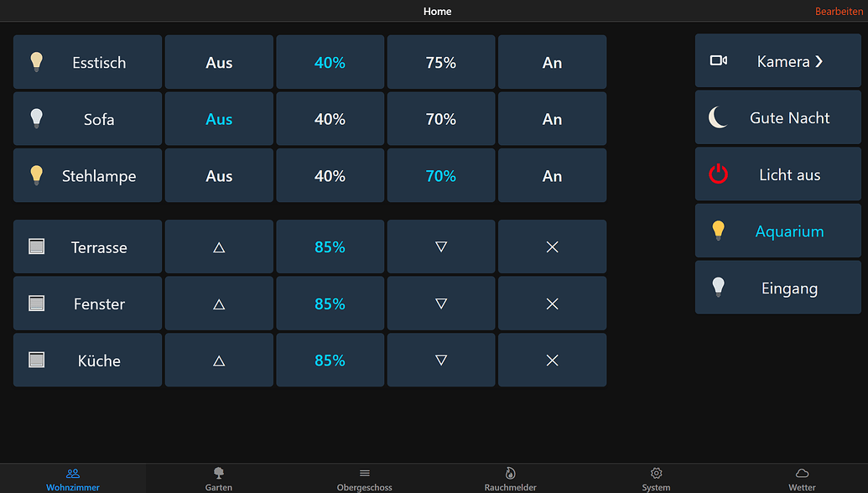Switch the Stehlampe to Aus
The width and height of the screenshot is (868, 493).
click(219, 175)
